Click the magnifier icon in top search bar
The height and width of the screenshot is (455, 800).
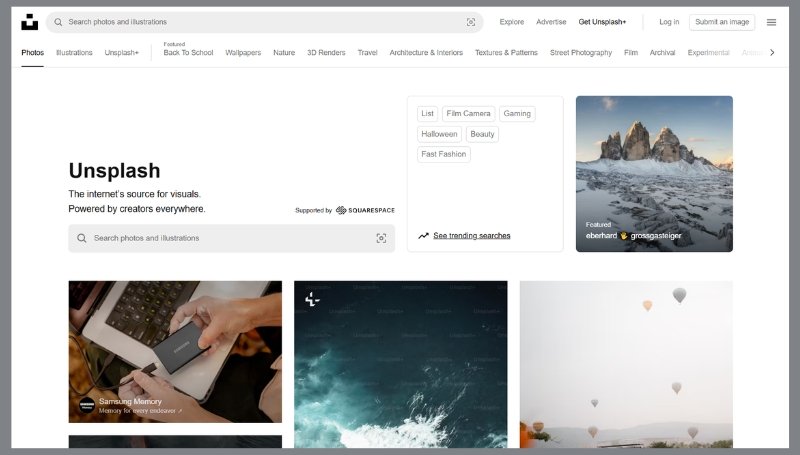tap(58, 22)
